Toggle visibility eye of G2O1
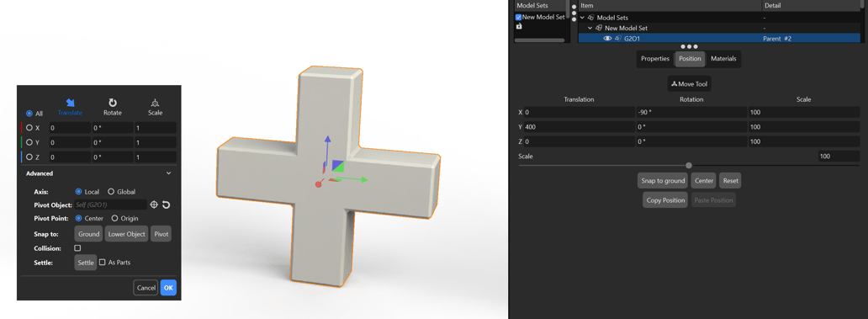This screenshot has height=319, width=868. pos(607,38)
